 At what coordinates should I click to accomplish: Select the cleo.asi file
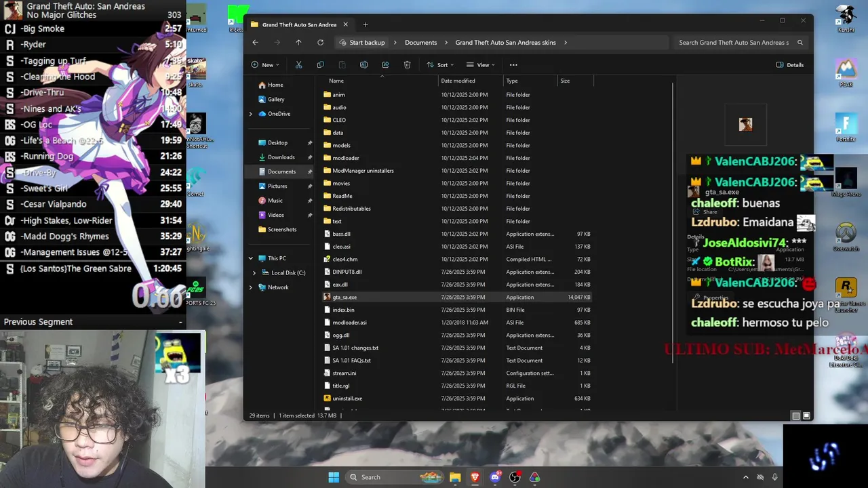tap(341, 247)
